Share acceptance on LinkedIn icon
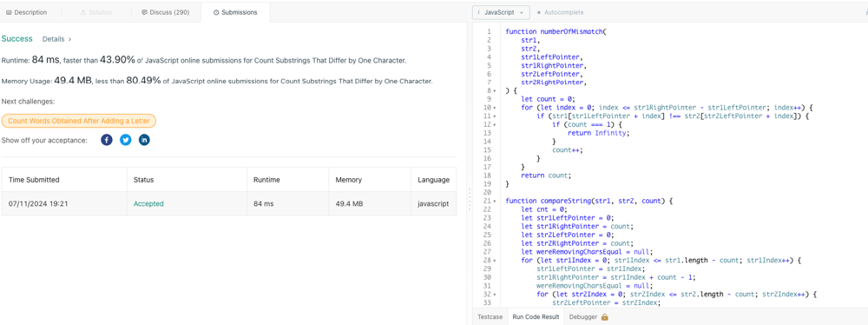This screenshot has height=325, width=868. pyautogui.click(x=144, y=140)
